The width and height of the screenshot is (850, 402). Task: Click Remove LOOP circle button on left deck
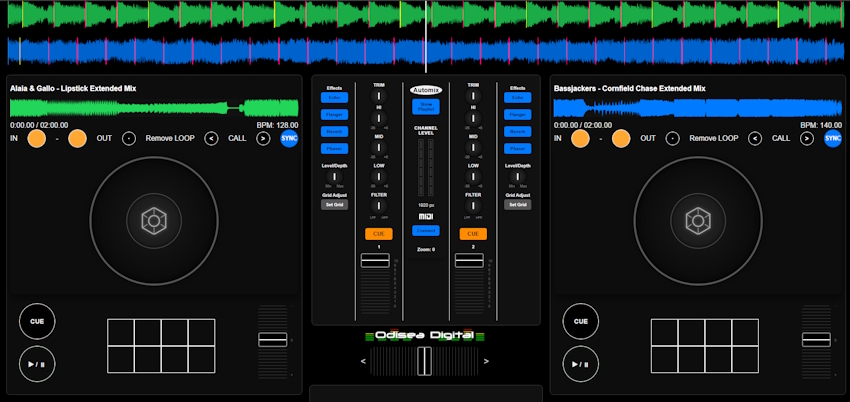(x=129, y=139)
